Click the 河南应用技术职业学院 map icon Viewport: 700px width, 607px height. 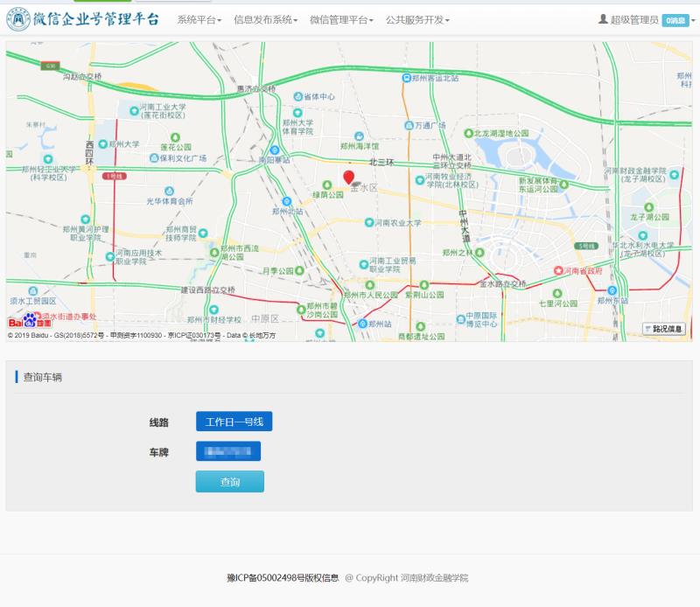(x=110, y=256)
